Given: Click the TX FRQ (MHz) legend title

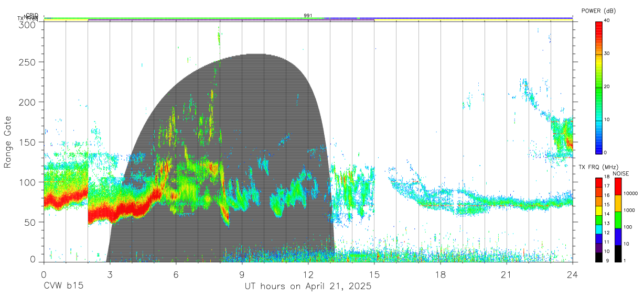Looking at the screenshot, I should click(597, 167).
